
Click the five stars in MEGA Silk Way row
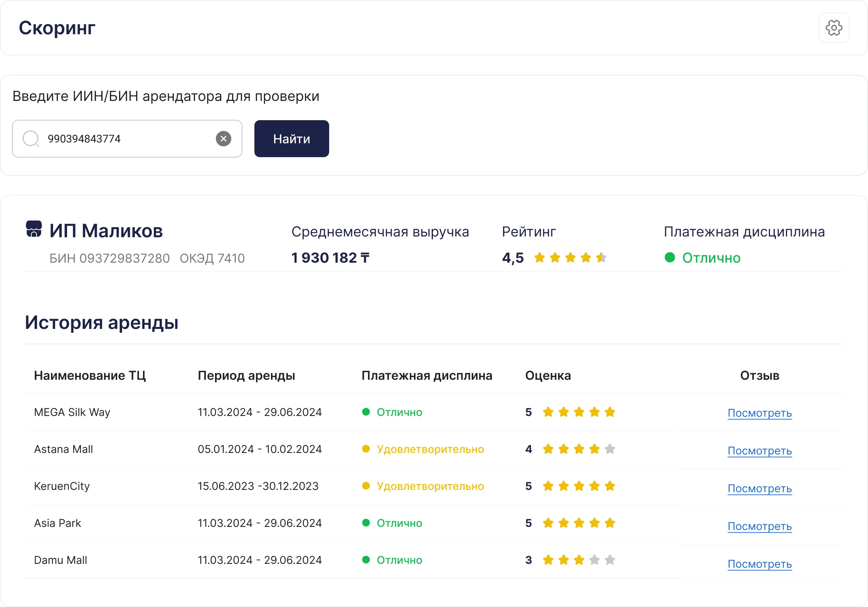(579, 412)
